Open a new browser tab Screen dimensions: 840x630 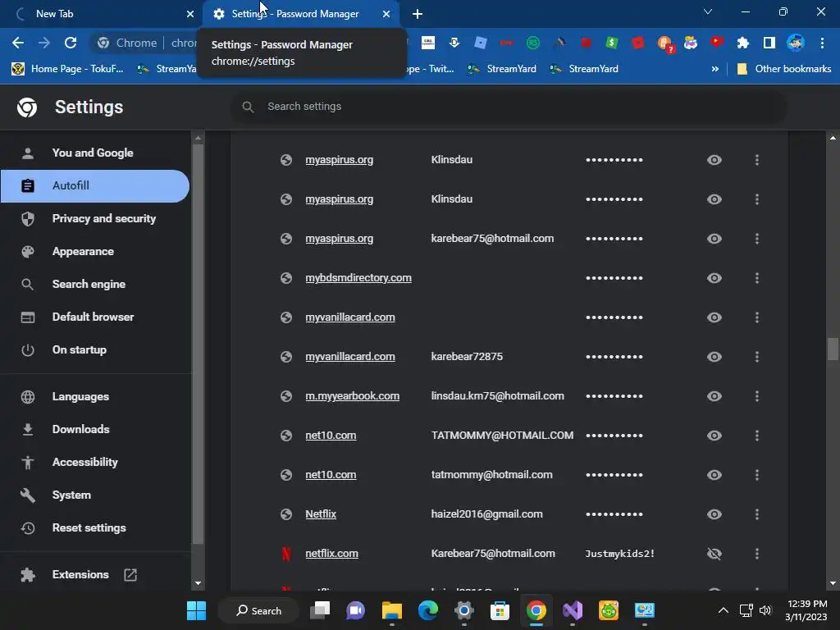(418, 14)
